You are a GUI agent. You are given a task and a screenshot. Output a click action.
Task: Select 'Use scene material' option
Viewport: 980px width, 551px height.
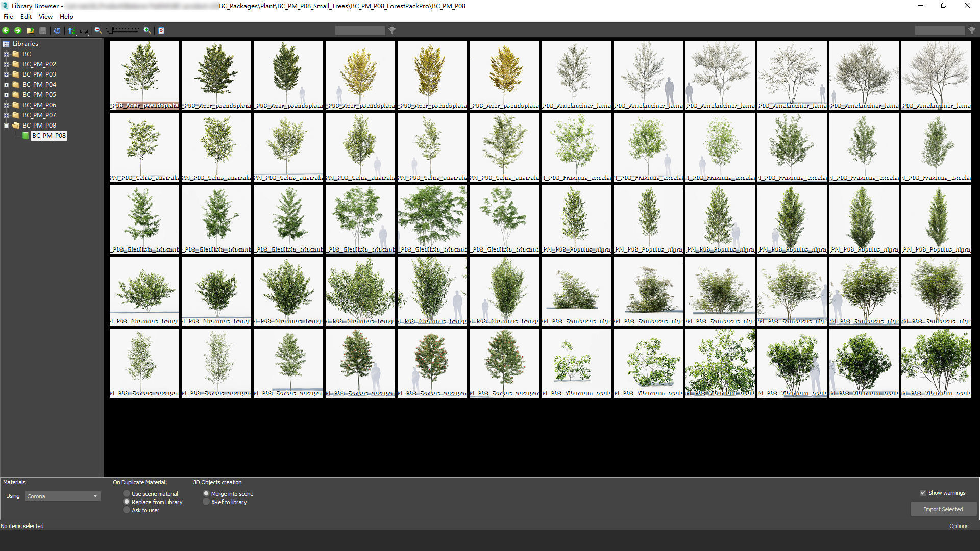(x=151, y=494)
